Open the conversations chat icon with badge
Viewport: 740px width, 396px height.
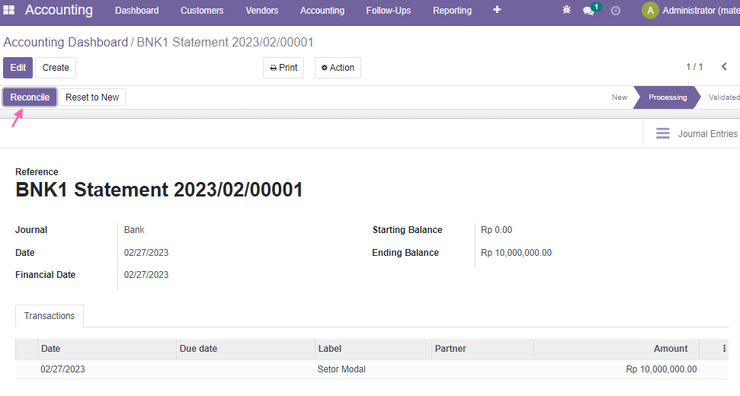588,10
